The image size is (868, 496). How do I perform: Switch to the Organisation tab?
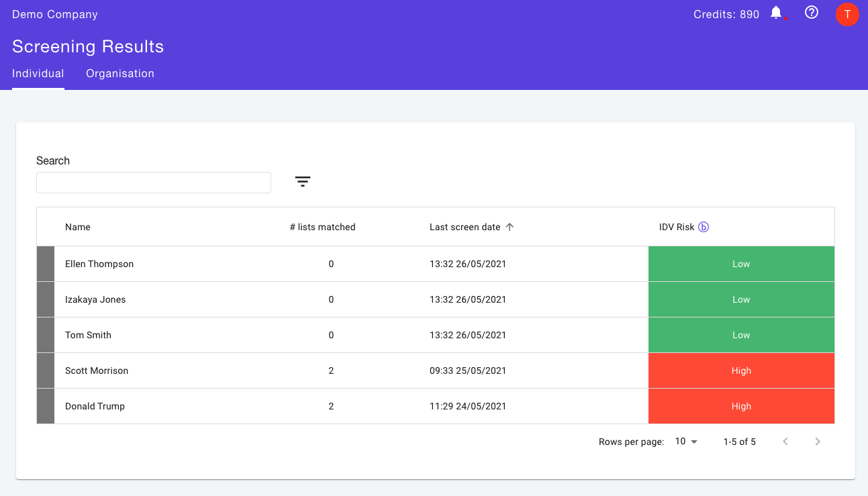[x=120, y=74]
